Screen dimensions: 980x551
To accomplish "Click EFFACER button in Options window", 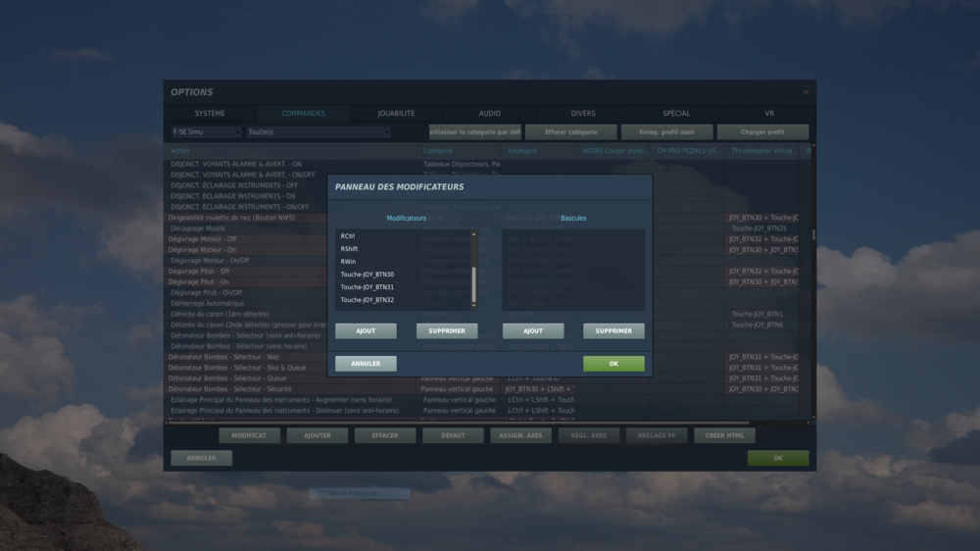I will (385, 435).
